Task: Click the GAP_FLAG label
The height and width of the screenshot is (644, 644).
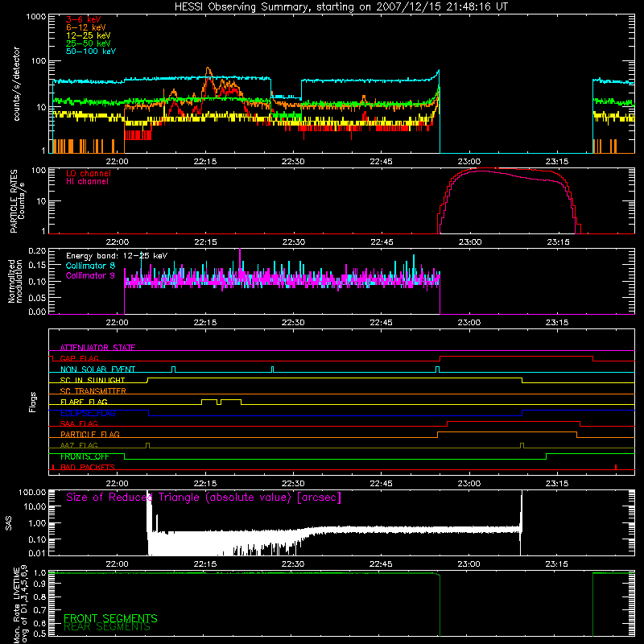Action: click(x=79, y=358)
